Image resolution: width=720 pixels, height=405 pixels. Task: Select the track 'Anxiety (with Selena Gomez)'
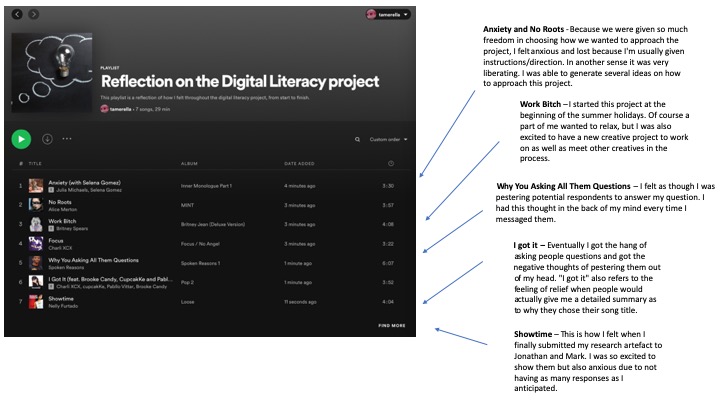pyautogui.click(x=84, y=183)
